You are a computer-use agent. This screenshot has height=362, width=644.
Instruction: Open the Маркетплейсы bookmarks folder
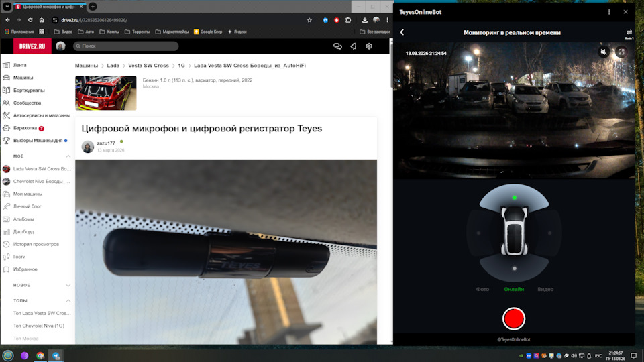(172, 32)
